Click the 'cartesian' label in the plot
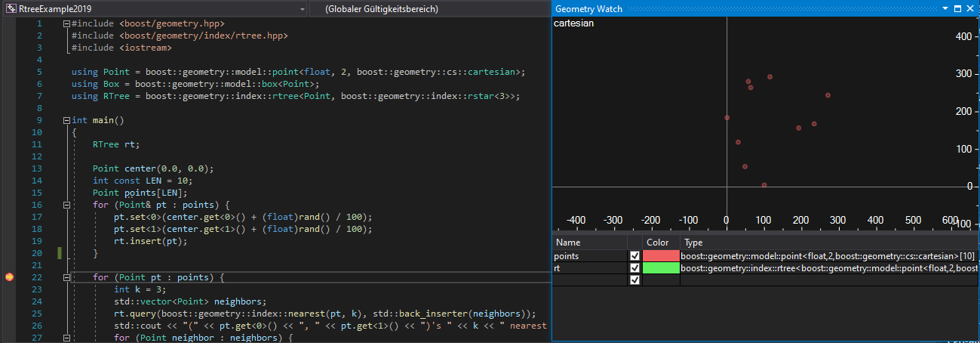This screenshot has width=980, height=343. point(573,23)
